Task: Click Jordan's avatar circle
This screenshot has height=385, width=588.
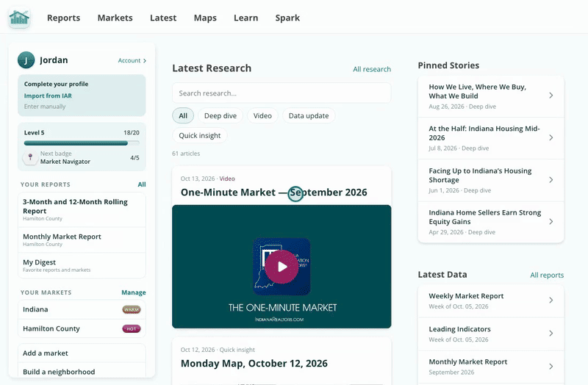Action: 26,60
